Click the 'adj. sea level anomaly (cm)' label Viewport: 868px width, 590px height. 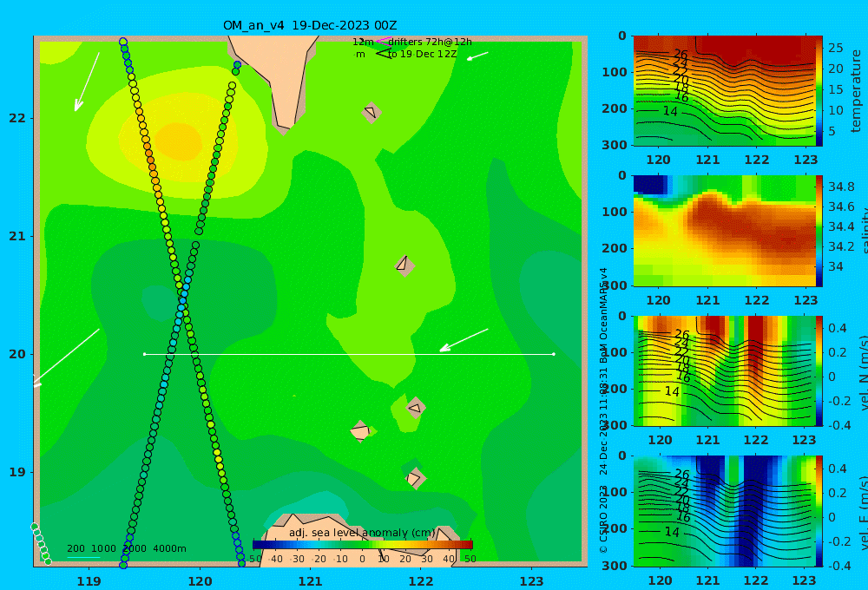pos(362,533)
